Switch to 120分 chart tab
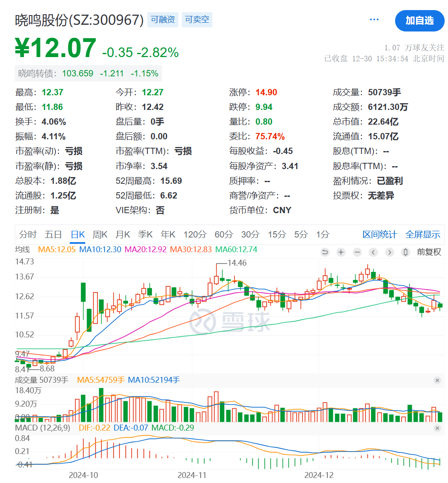448x483 pixels. coord(195,235)
